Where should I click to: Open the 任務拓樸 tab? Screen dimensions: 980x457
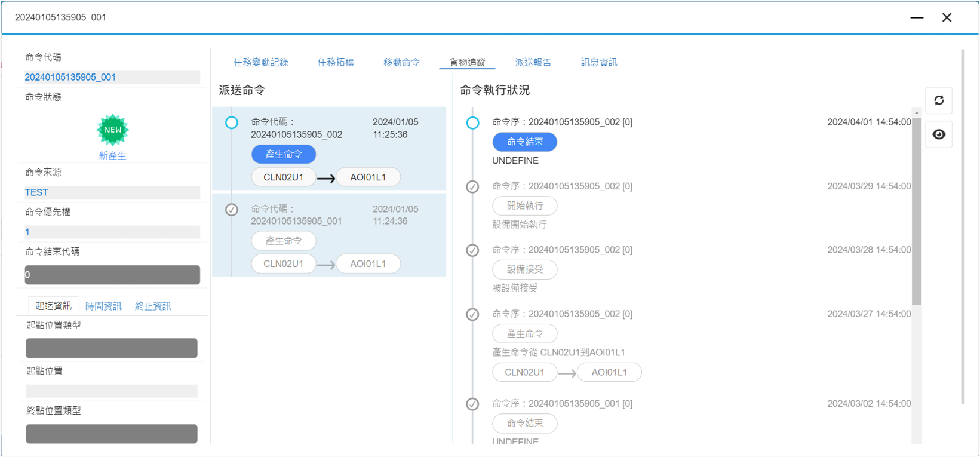(x=336, y=62)
